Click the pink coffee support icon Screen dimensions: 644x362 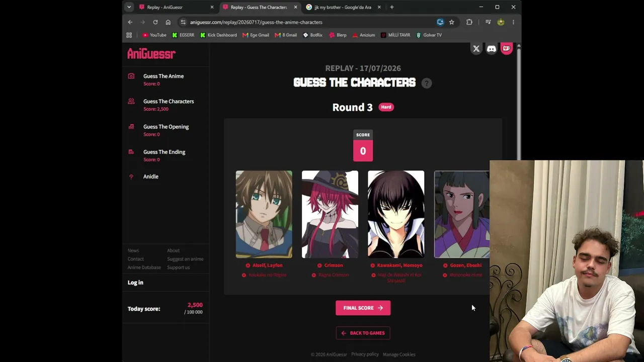(507, 49)
